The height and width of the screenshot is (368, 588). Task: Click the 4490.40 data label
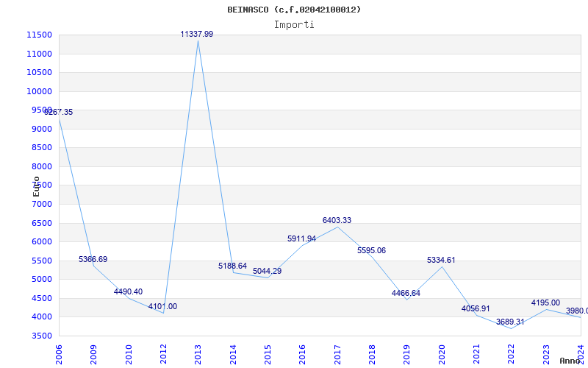[x=128, y=291]
